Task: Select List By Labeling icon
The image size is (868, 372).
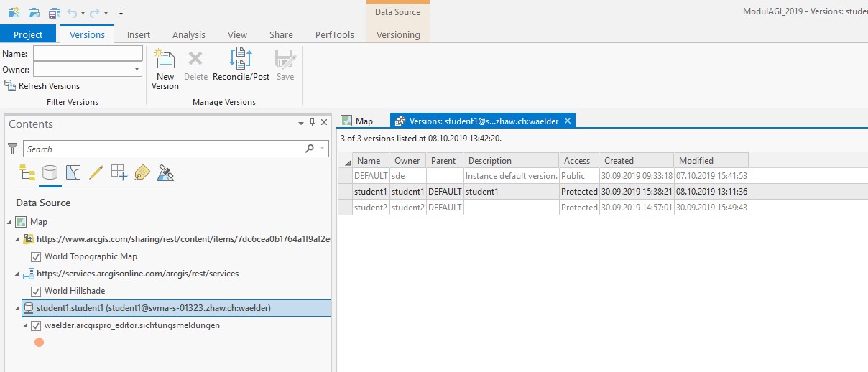Action: point(142,172)
